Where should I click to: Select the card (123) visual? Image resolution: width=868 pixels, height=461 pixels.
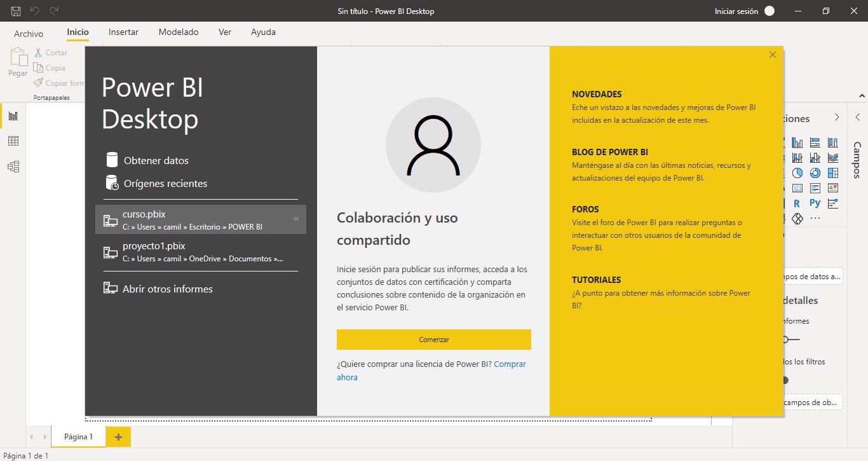(x=797, y=188)
